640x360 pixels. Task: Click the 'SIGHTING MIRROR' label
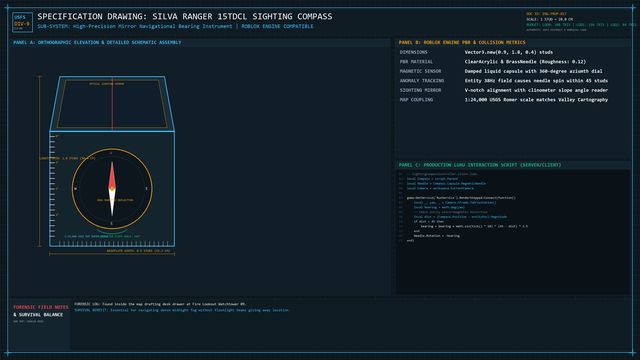[420, 90]
